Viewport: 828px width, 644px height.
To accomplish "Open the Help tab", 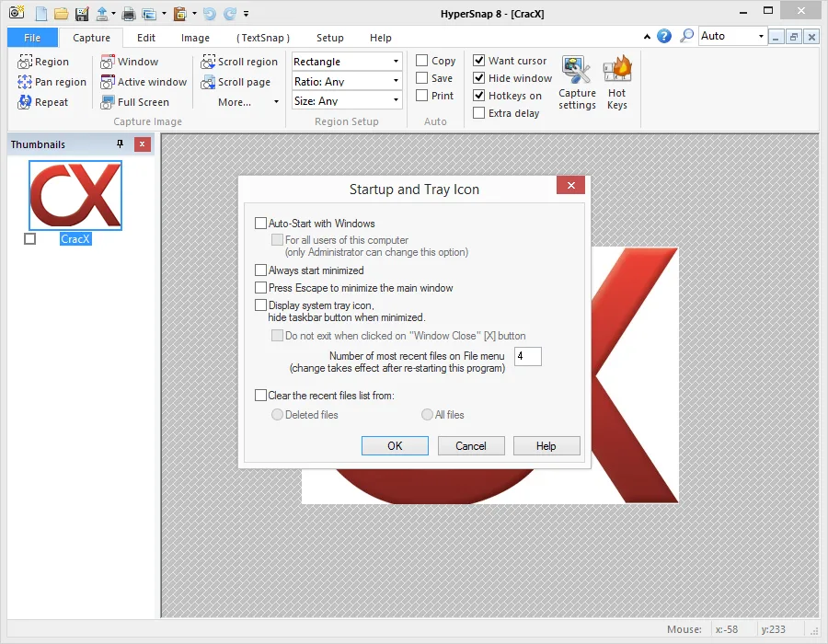I will pos(381,38).
